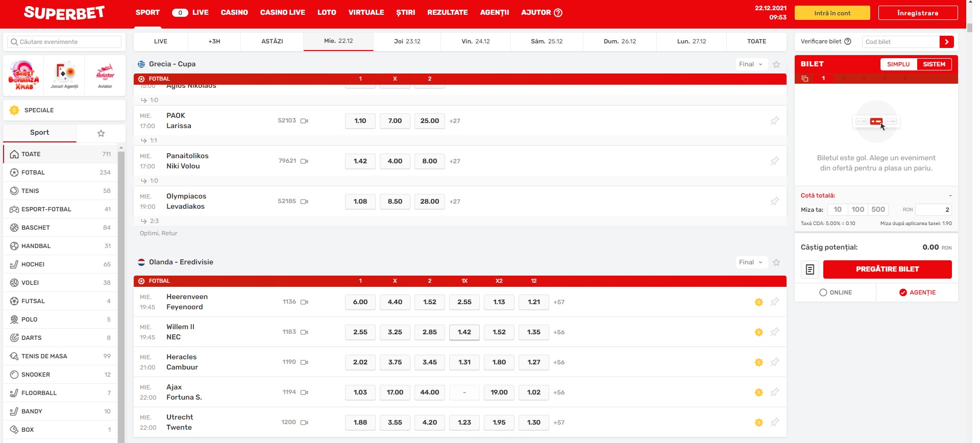Open the SPECIALE section
The height and width of the screenshot is (443, 980).
tap(64, 110)
